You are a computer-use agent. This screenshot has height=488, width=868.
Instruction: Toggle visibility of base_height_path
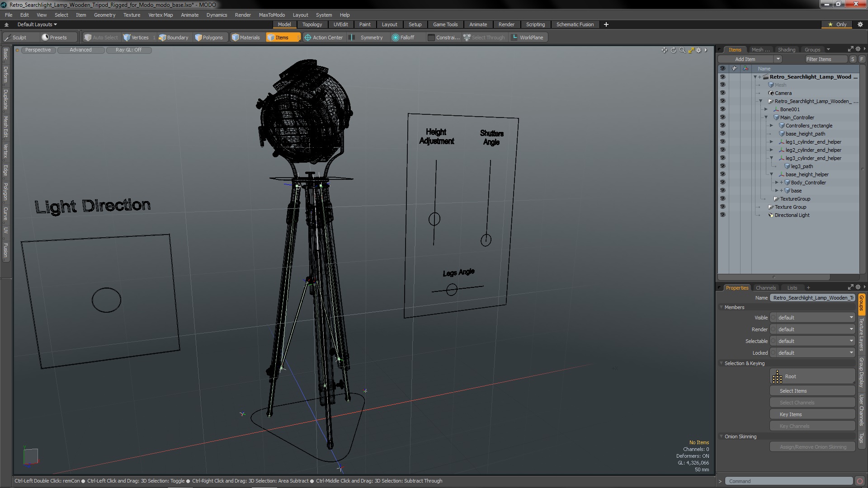722,134
